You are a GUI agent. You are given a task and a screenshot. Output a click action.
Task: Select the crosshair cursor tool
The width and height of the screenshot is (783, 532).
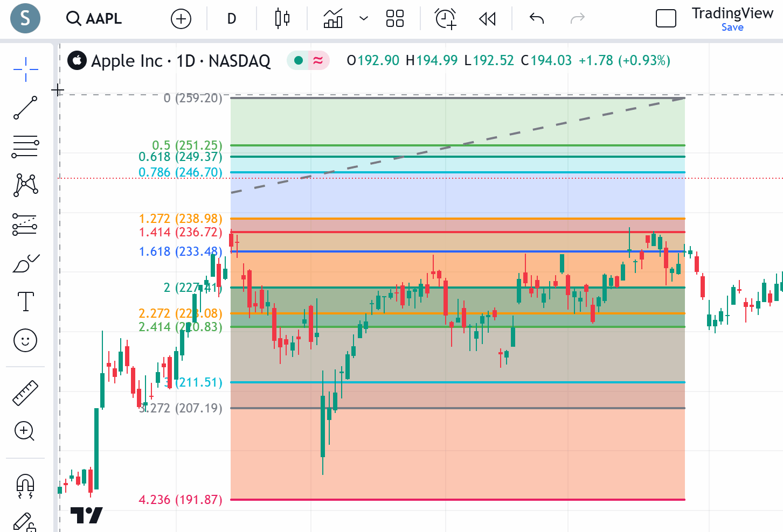25,69
